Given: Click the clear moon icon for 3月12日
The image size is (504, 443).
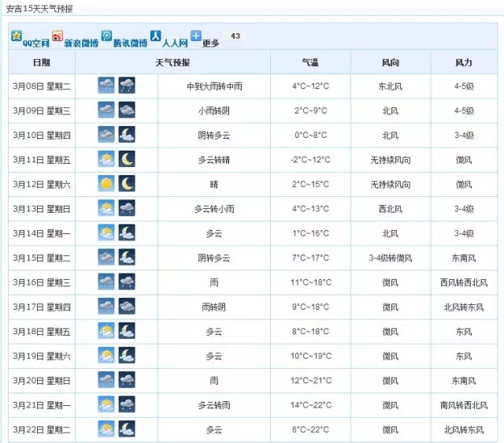Looking at the screenshot, I should pos(127,184).
